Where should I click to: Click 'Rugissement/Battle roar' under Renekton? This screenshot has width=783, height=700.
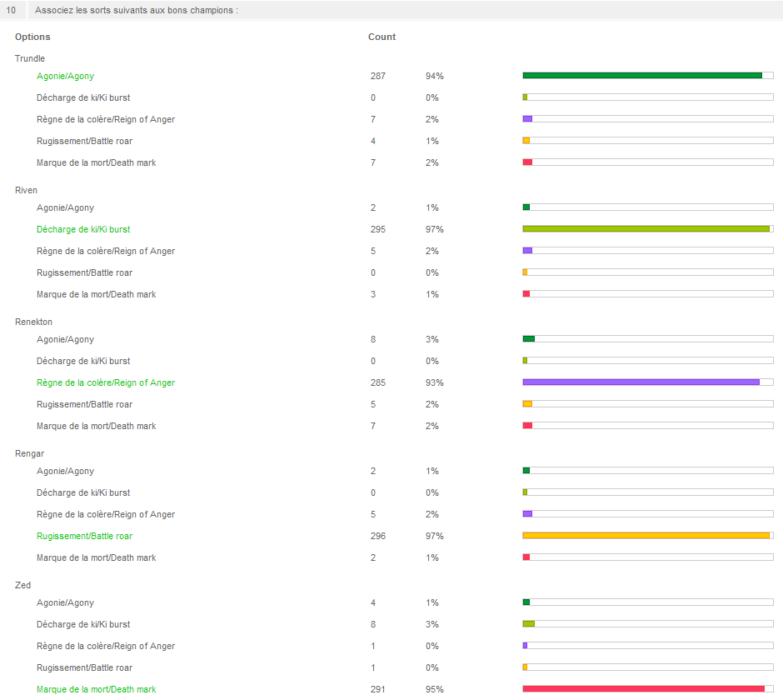coord(84,404)
